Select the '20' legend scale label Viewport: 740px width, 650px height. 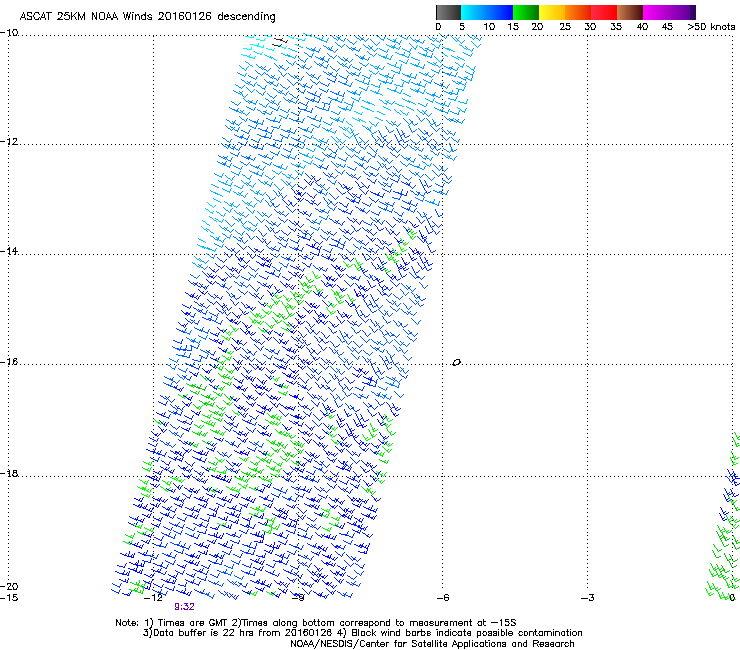pyautogui.click(x=537, y=27)
